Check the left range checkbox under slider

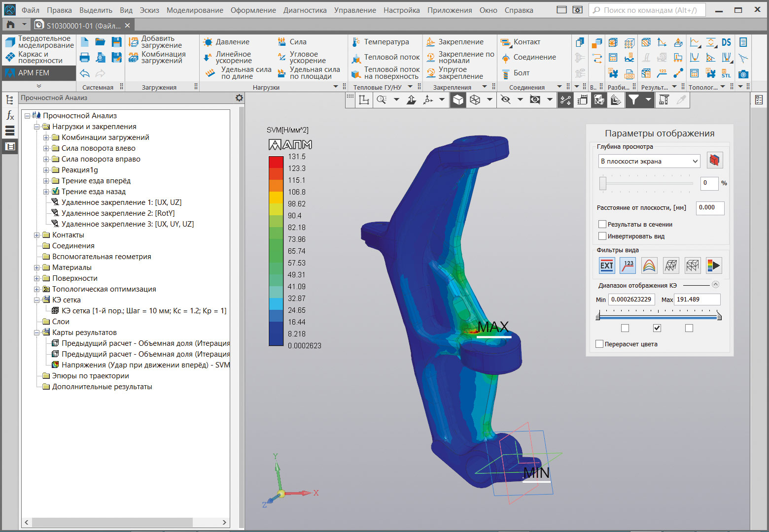pos(625,328)
